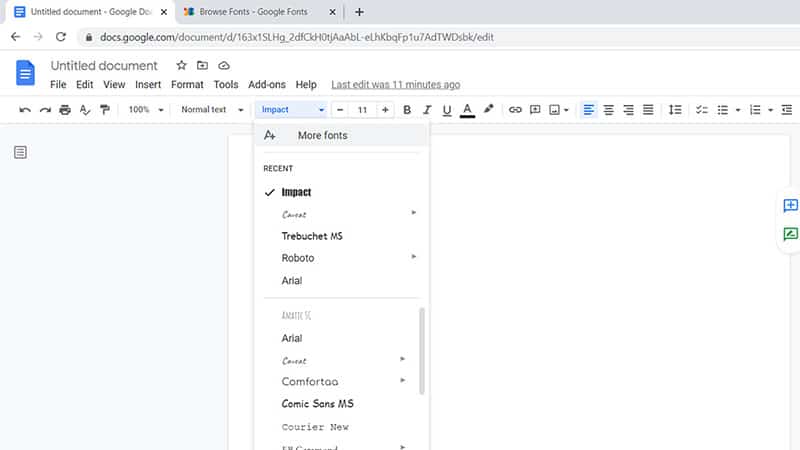Open the Edit menu
The width and height of the screenshot is (800, 450).
click(85, 85)
